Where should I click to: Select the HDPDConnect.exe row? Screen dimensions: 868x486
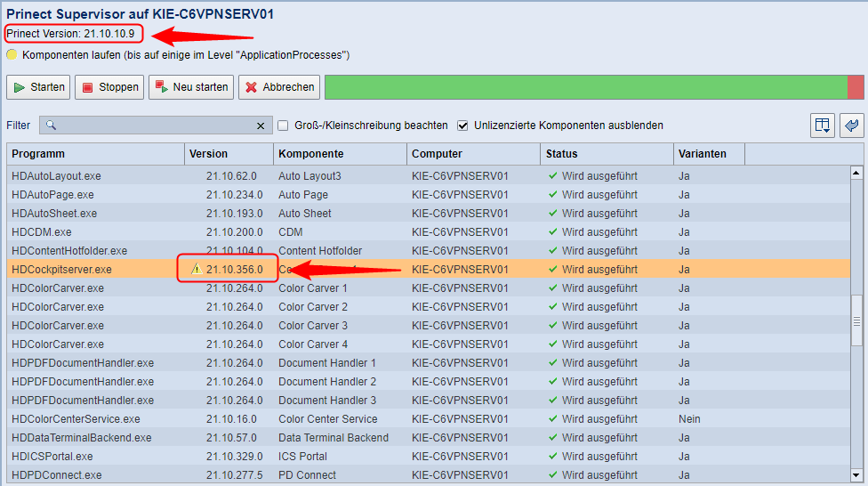pyautogui.click(x=429, y=475)
